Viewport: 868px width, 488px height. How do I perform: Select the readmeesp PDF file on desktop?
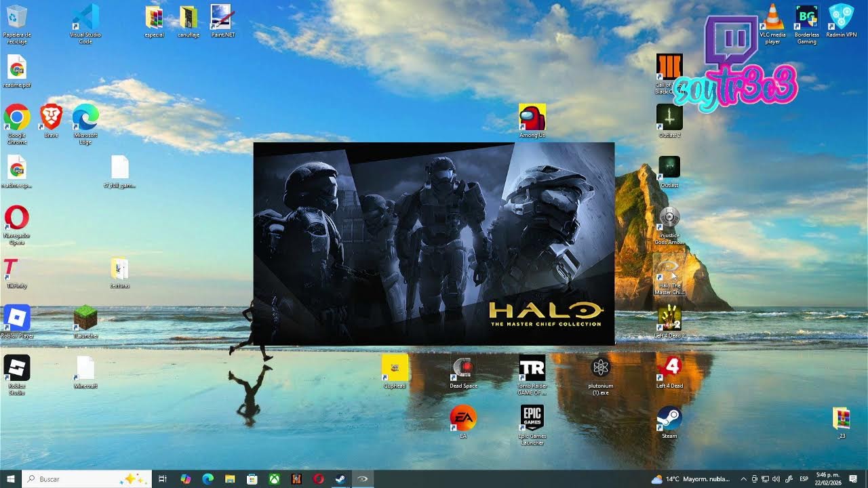(x=17, y=171)
